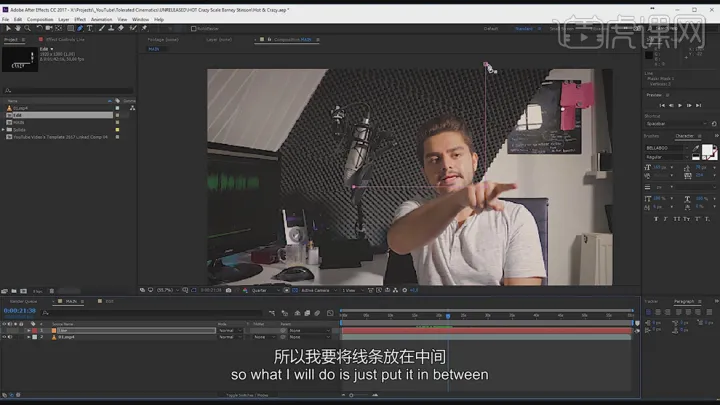The width and height of the screenshot is (720, 405).
Task: Open the magnification ratio dropdown (55.7%)
Action: coord(168,290)
